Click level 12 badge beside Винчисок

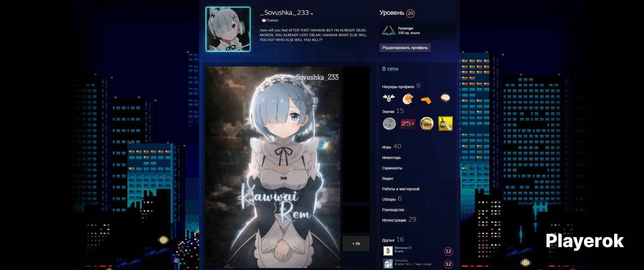pos(448,251)
